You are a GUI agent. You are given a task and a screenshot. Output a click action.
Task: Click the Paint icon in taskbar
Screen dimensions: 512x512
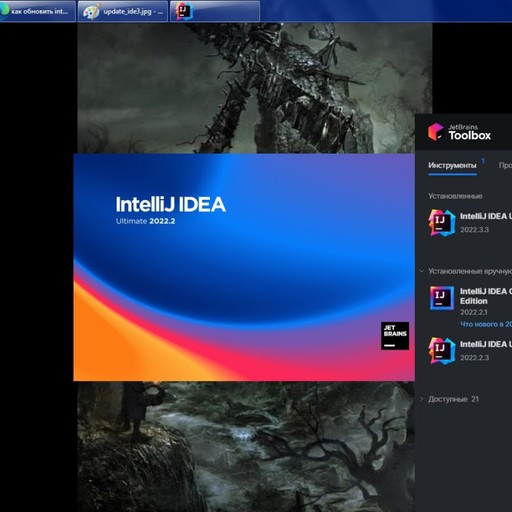click(x=91, y=12)
